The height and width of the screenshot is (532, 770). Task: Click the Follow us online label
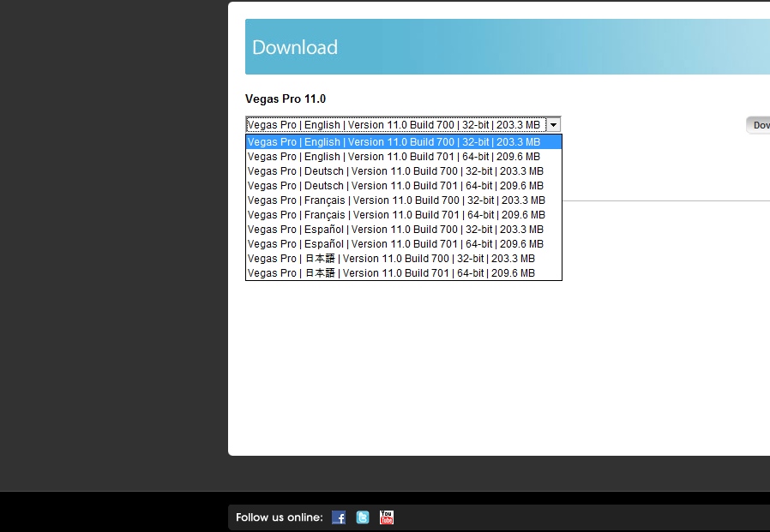[x=280, y=517]
